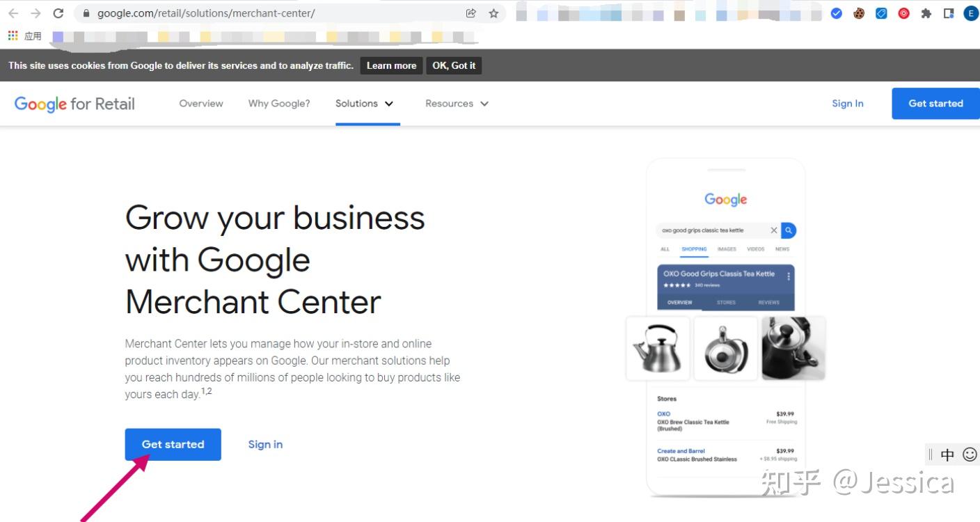Viewport: 980px width, 522px height.
Task: Switch to the SHOPPING tab in the mockup
Action: click(x=694, y=249)
